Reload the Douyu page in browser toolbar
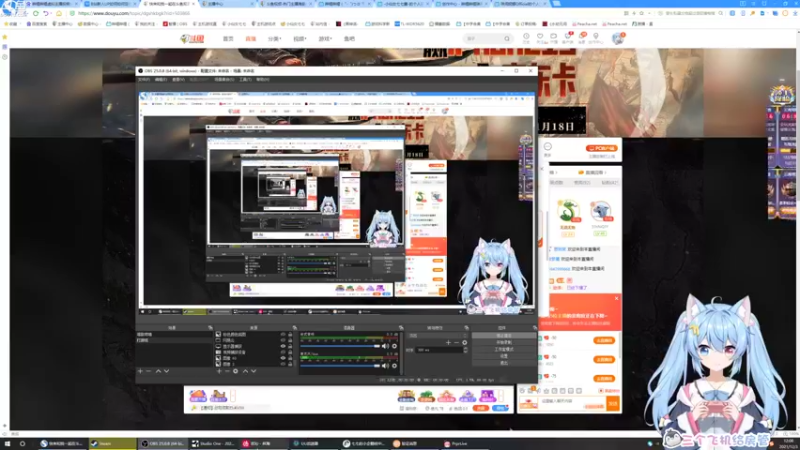 tap(36, 13)
